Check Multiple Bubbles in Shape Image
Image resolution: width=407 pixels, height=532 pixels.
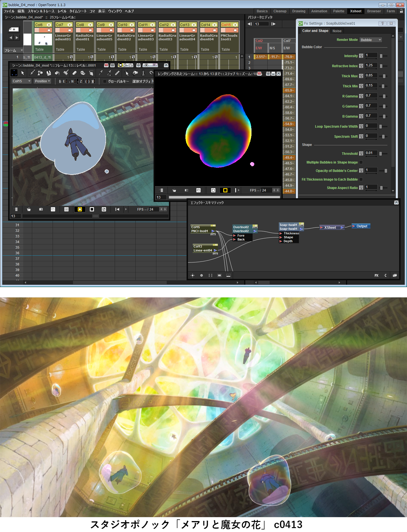(361, 162)
